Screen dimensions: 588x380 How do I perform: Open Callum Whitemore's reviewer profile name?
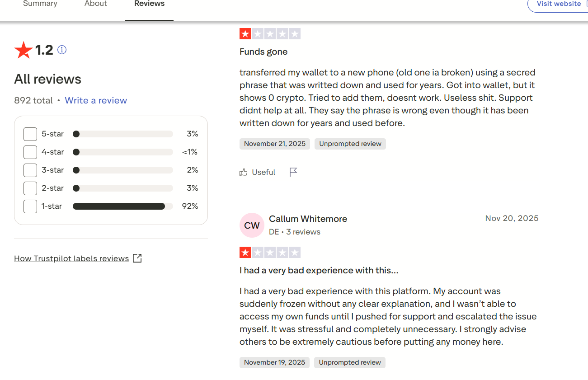pyautogui.click(x=308, y=219)
